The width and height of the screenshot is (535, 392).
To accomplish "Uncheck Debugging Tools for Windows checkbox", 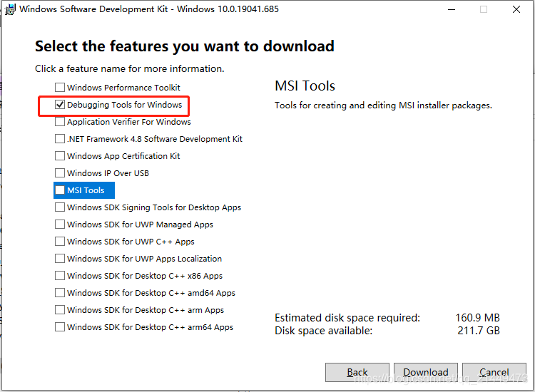I will tap(60, 104).
